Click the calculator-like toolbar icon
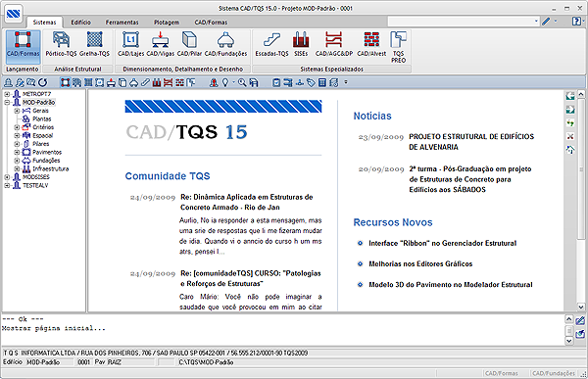 [x=322, y=82]
